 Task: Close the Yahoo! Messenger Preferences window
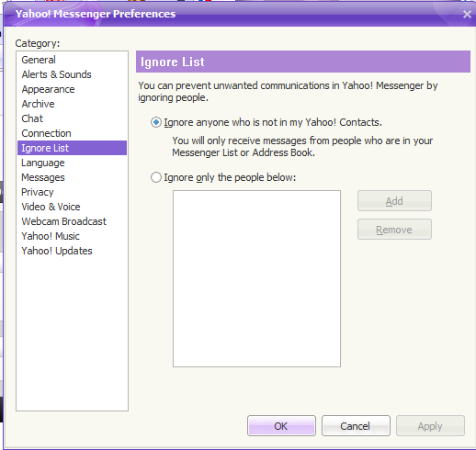(467, 14)
